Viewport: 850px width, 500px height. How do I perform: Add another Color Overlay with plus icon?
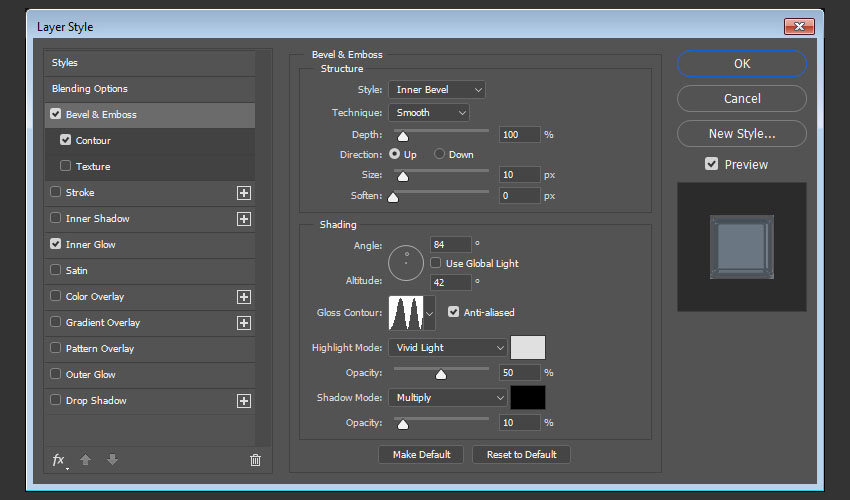tap(243, 297)
